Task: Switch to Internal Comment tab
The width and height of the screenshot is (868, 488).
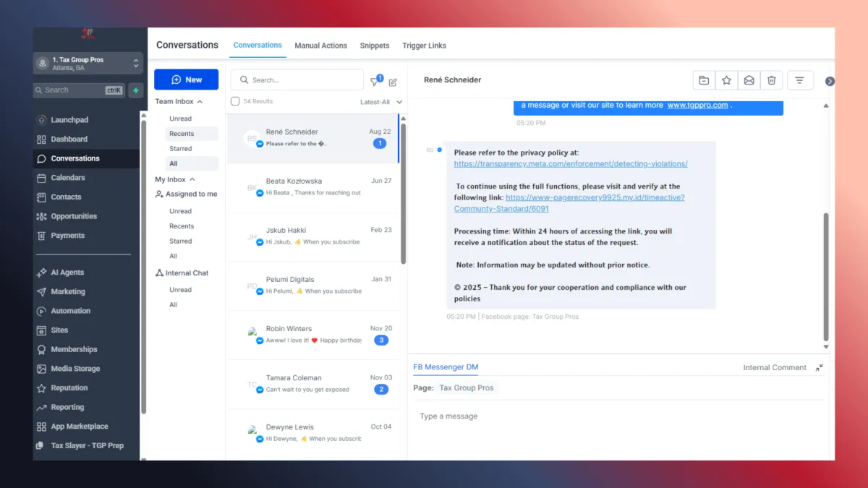Action: click(x=775, y=367)
